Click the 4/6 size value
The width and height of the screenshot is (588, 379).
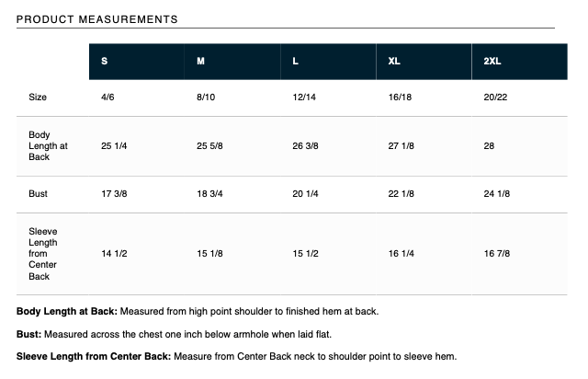[x=108, y=97]
